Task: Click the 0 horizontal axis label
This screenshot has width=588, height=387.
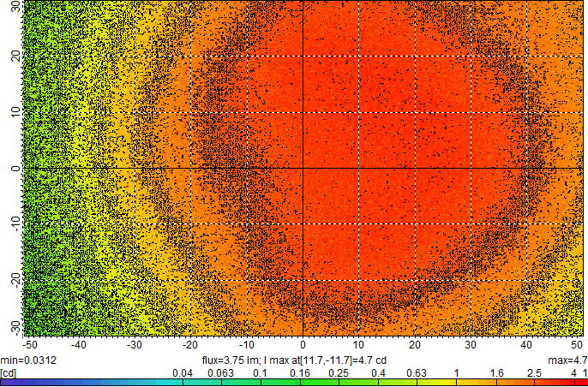Action: pyautogui.click(x=303, y=343)
